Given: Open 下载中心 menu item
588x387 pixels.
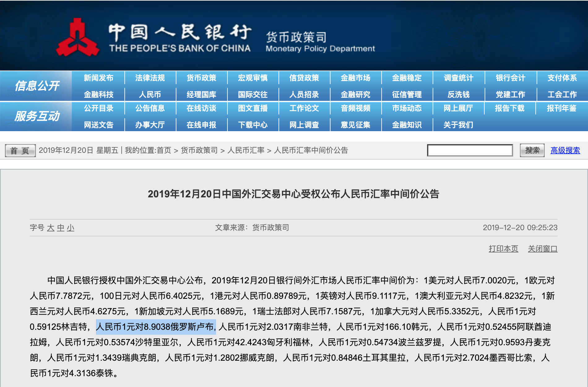Looking at the screenshot, I should [253, 125].
